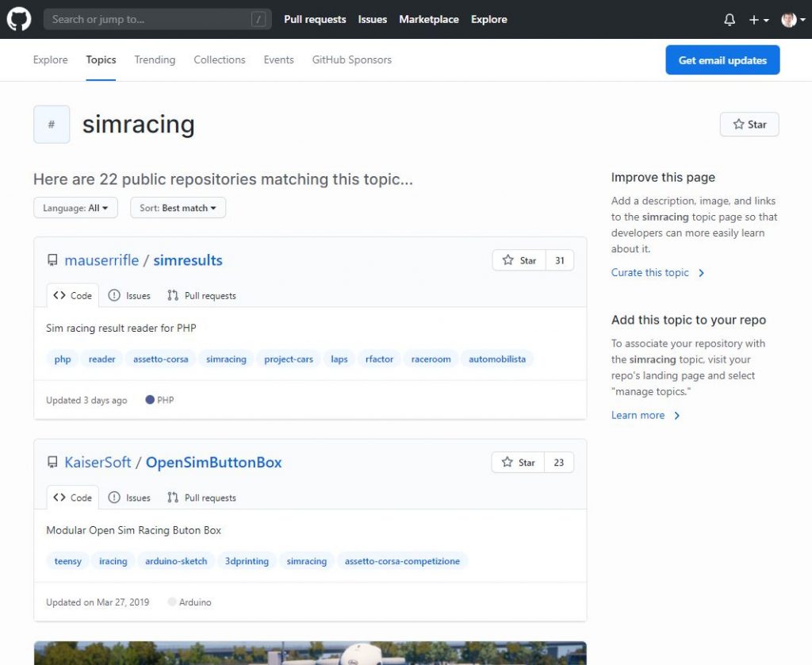812x665 pixels.
Task: Follow the Curate this topic link
Action: click(657, 273)
